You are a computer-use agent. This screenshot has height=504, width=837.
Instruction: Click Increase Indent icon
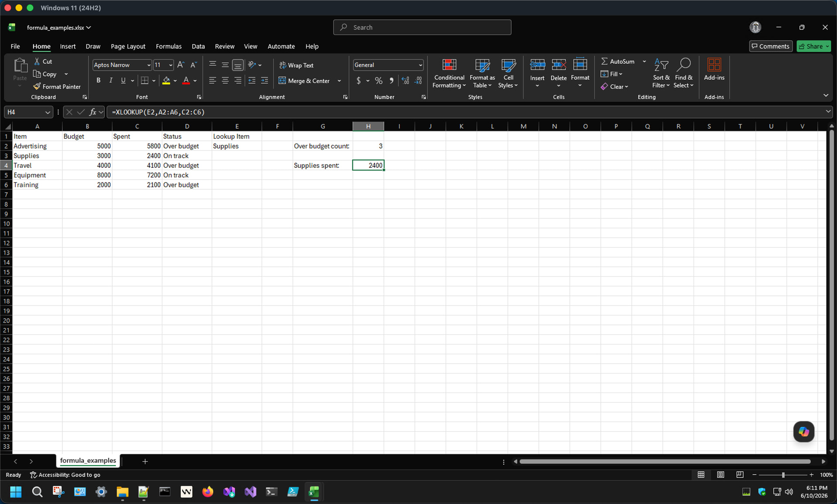point(265,81)
